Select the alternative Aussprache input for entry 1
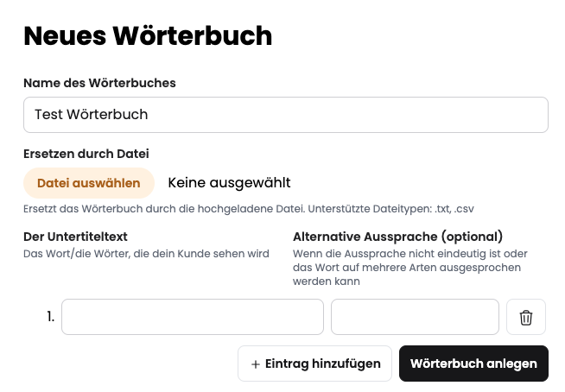 (415, 317)
